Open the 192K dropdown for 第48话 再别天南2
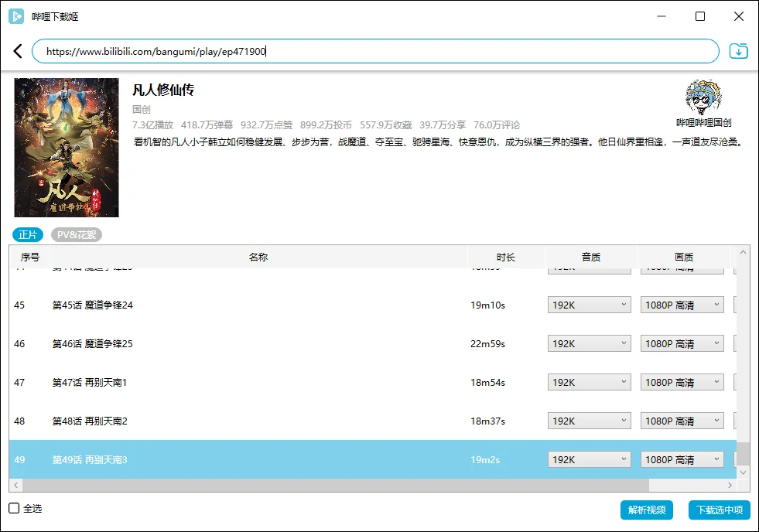This screenshot has height=532, width=759. (589, 420)
